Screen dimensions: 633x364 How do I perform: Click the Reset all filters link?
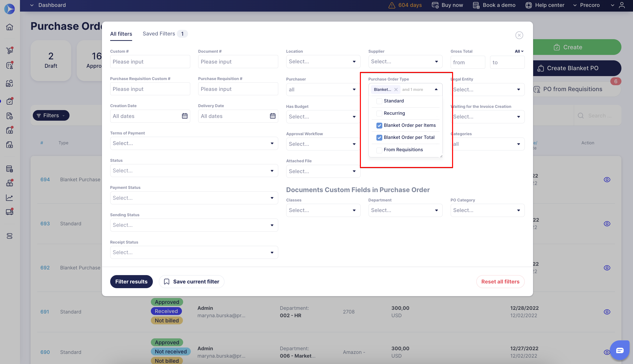(500, 281)
